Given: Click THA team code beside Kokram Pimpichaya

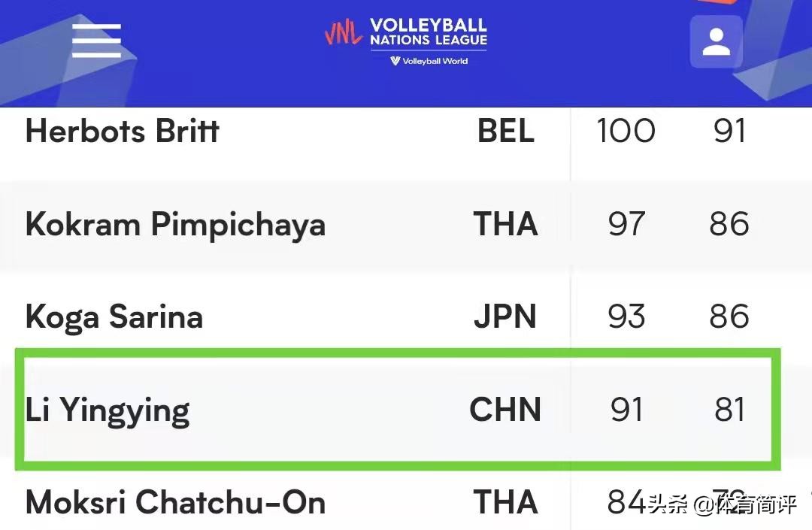Looking at the screenshot, I should click(x=505, y=225).
